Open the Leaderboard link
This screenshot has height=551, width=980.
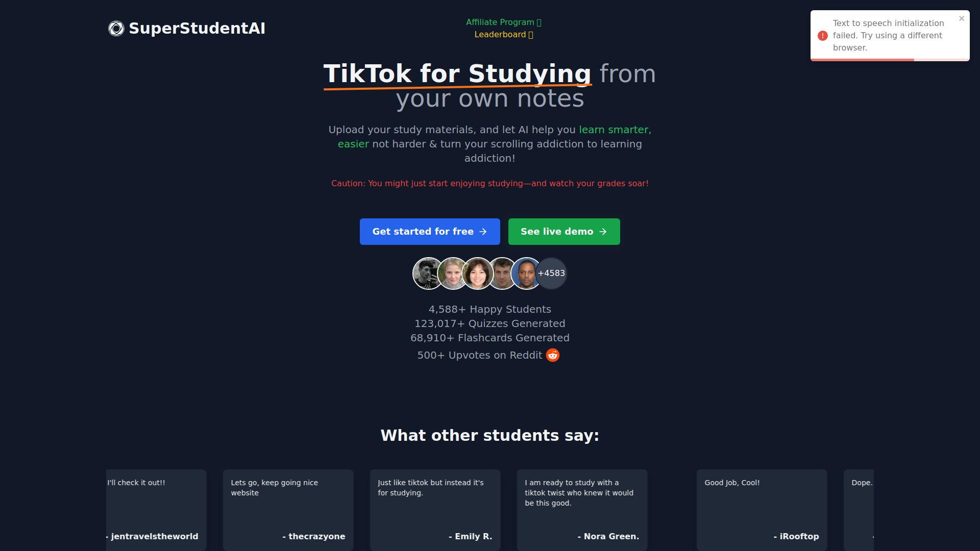503,35
